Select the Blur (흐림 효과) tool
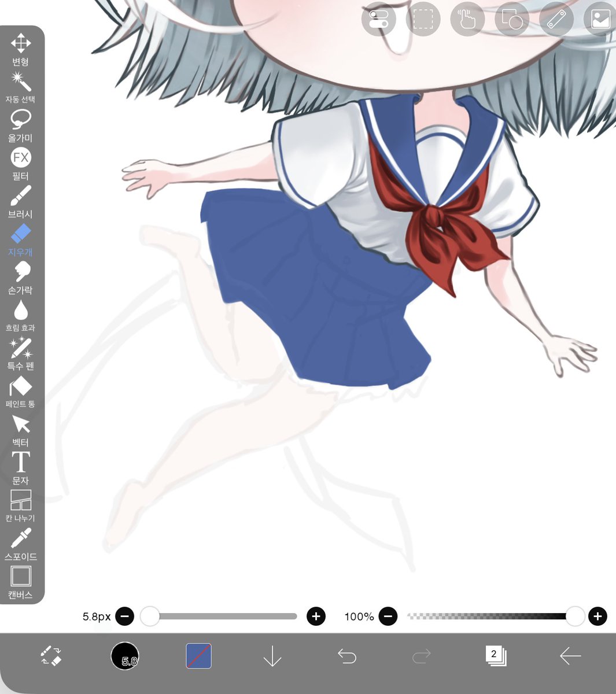This screenshot has height=694, width=616. (21, 316)
